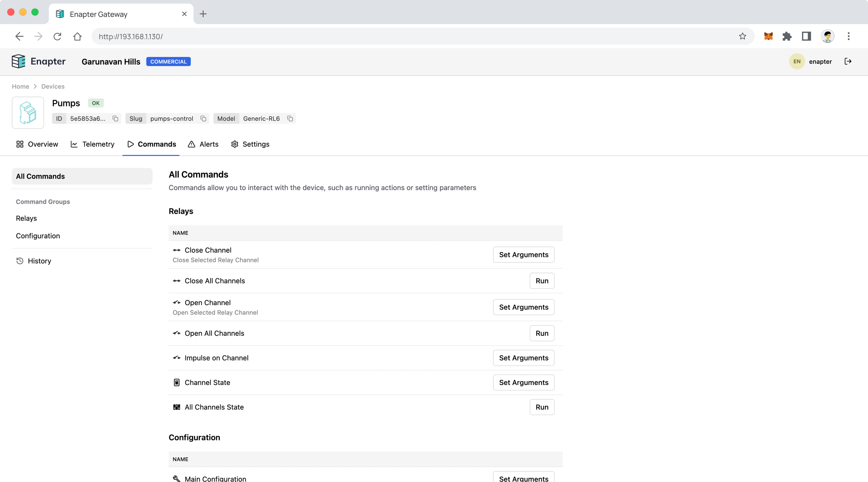This screenshot has height=482, width=868.
Task: Bookmark this page with star icon
Action: [742, 36]
